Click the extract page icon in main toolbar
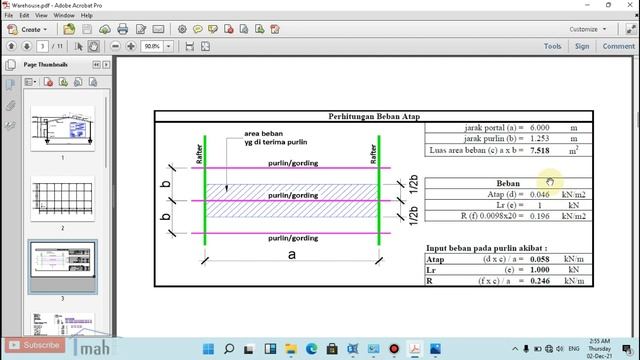The width and height of the screenshot is (640, 360). 244,29
